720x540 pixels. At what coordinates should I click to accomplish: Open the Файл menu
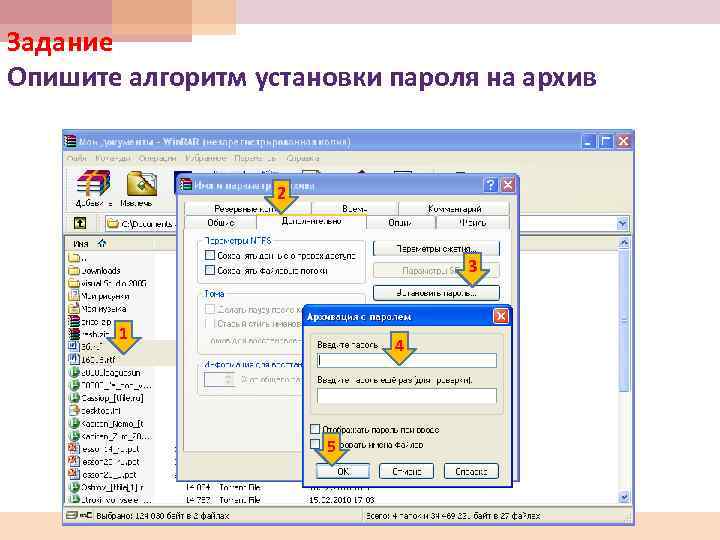(x=77, y=158)
